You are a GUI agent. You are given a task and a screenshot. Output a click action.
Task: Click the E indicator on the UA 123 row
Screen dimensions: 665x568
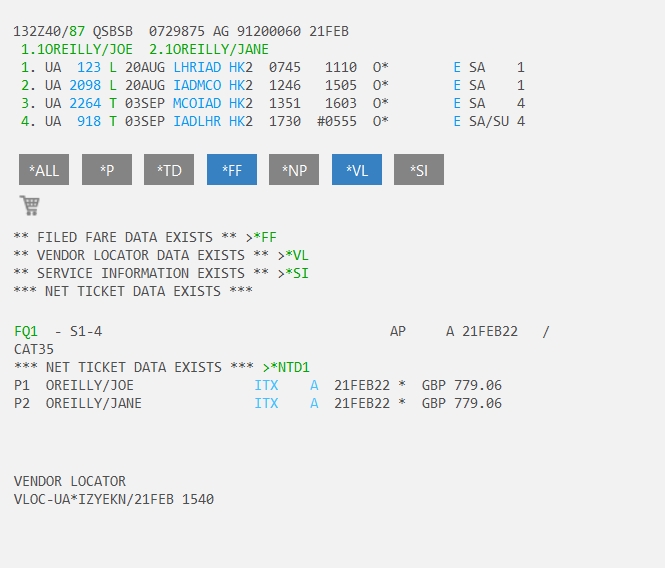(457, 67)
